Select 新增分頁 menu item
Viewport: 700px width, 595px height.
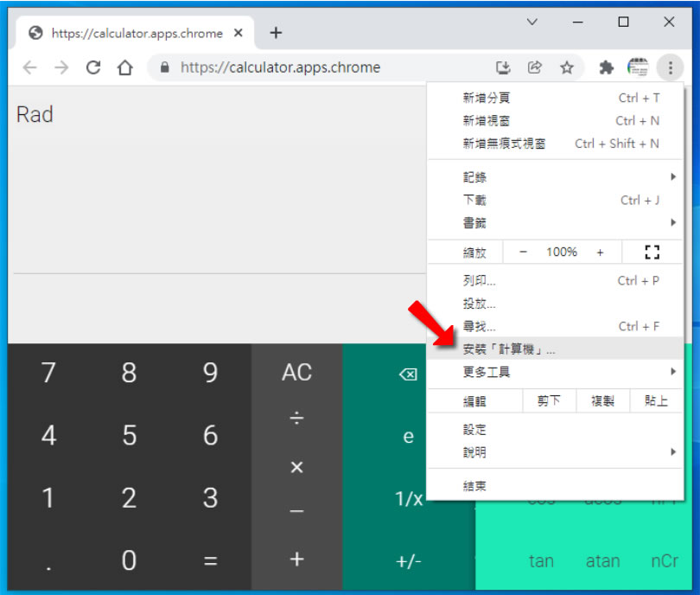tap(555, 98)
